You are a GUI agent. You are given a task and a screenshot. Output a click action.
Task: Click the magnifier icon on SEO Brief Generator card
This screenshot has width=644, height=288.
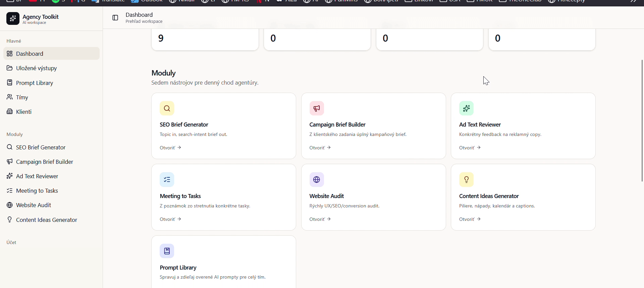167,108
